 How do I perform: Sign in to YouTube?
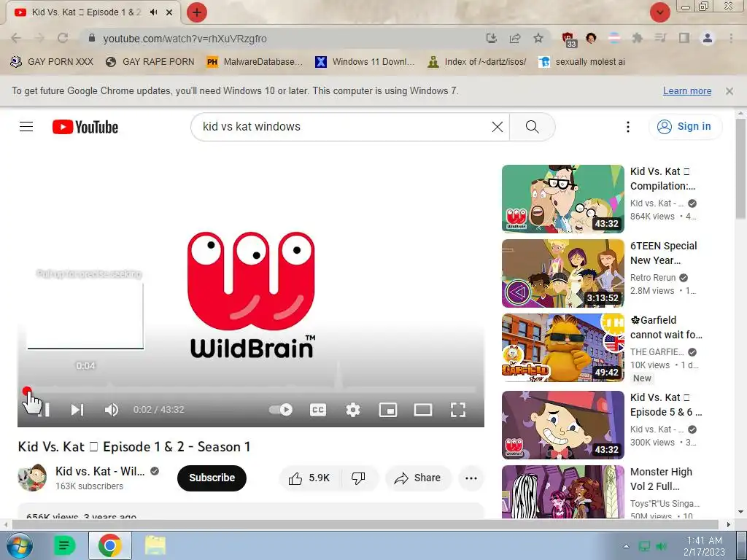click(x=685, y=127)
